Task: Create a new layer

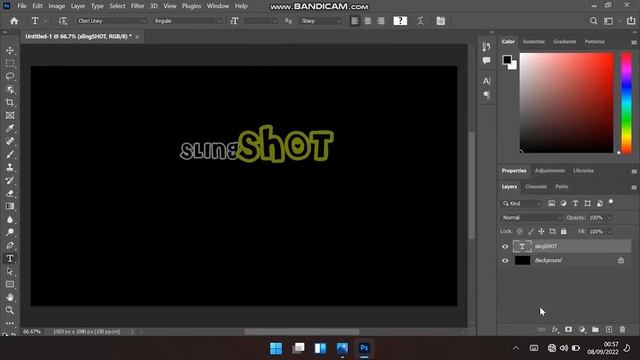Action: tap(609, 329)
